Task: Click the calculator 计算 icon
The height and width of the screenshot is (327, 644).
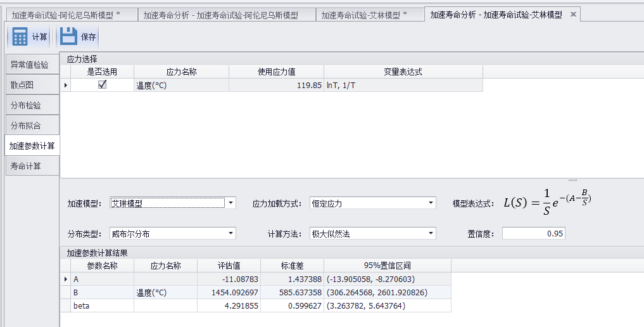Action: pos(20,37)
